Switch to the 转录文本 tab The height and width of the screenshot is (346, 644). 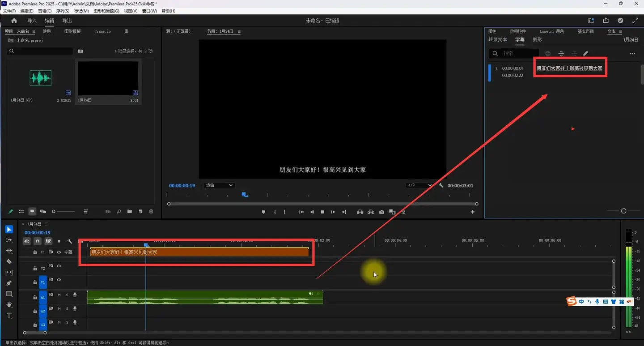pyautogui.click(x=498, y=40)
